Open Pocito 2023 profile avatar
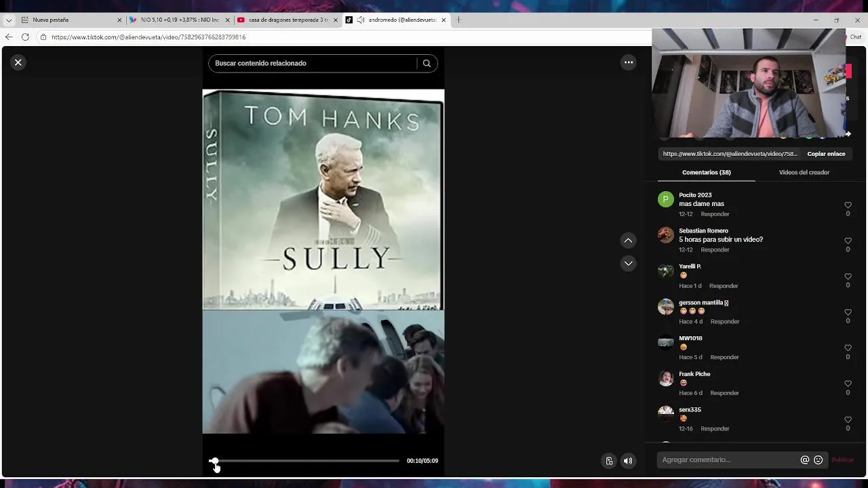868x488 pixels. click(666, 199)
